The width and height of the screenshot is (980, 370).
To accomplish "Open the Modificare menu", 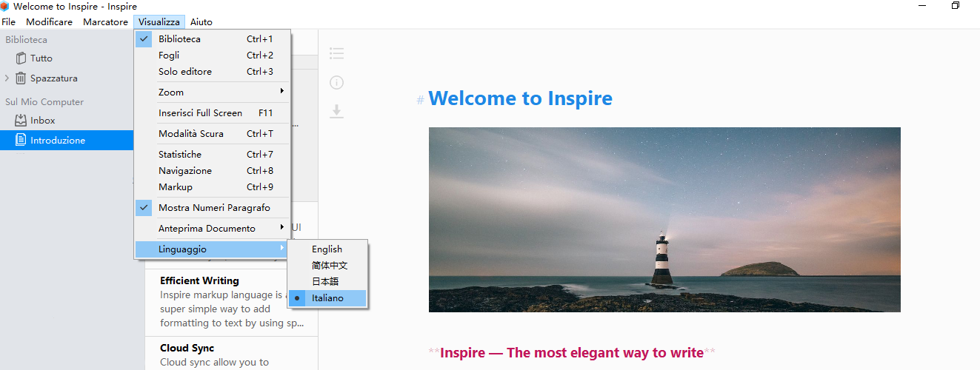I will coord(50,22).
